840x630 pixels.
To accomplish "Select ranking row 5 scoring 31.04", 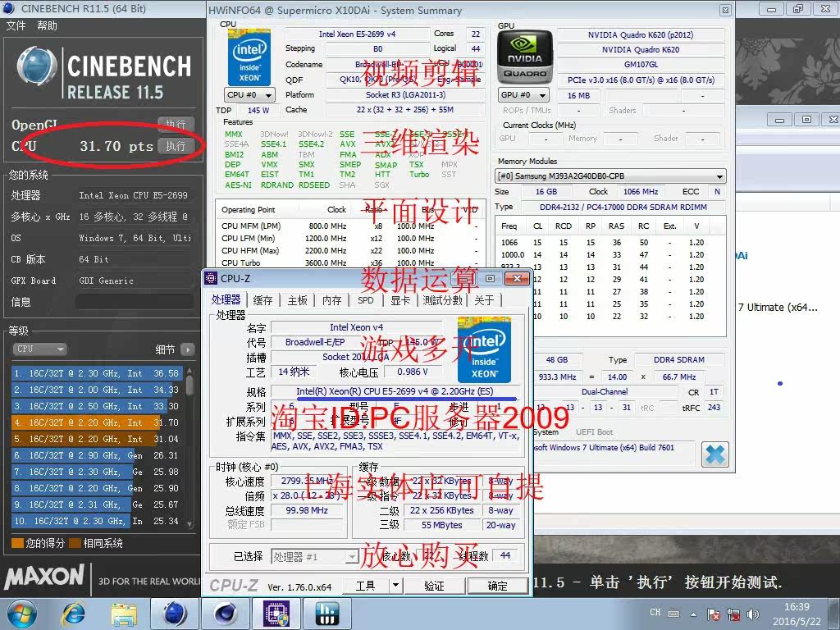I will pyautogui.click(x=97, y=439).
